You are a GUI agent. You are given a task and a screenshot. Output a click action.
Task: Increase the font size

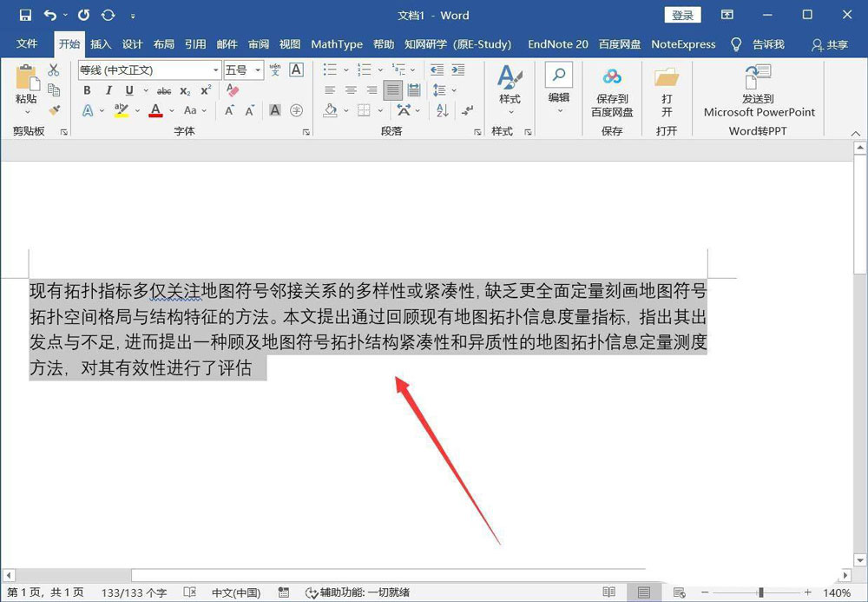pyautogui.click(x=229, y=110)
